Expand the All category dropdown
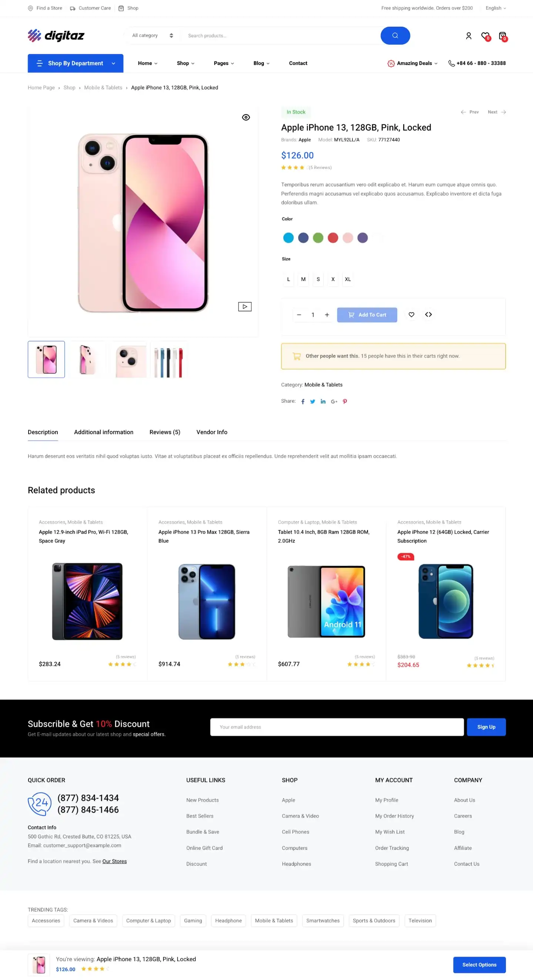The height and width of the screenshot is (980, 533). pyautogui.click(x=152, y=36)
